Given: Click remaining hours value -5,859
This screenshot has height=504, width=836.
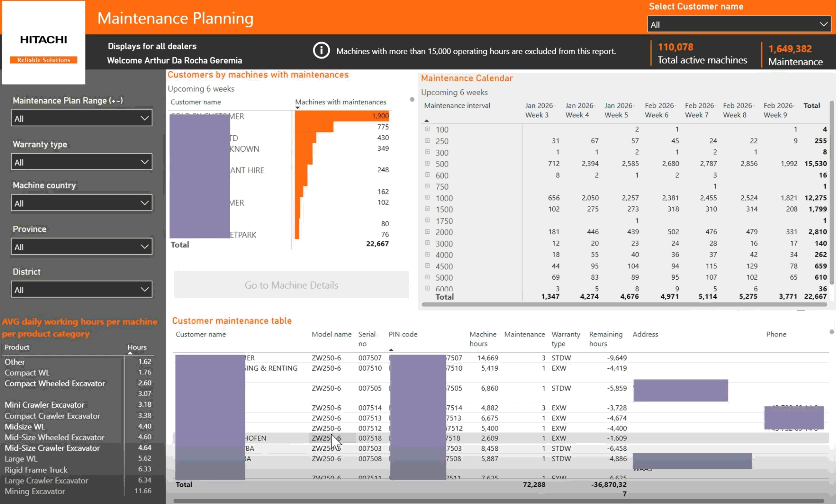Looking at the screenshot, I should pyautogui.click(x=617, y=388).
